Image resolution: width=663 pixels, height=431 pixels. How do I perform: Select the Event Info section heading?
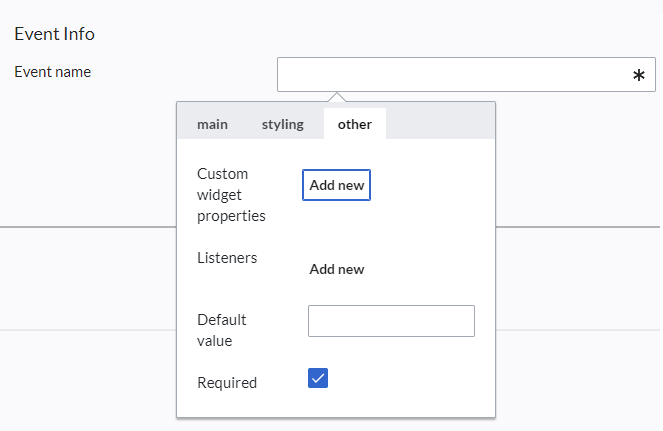pyautogui.click(x=55, y=34)
